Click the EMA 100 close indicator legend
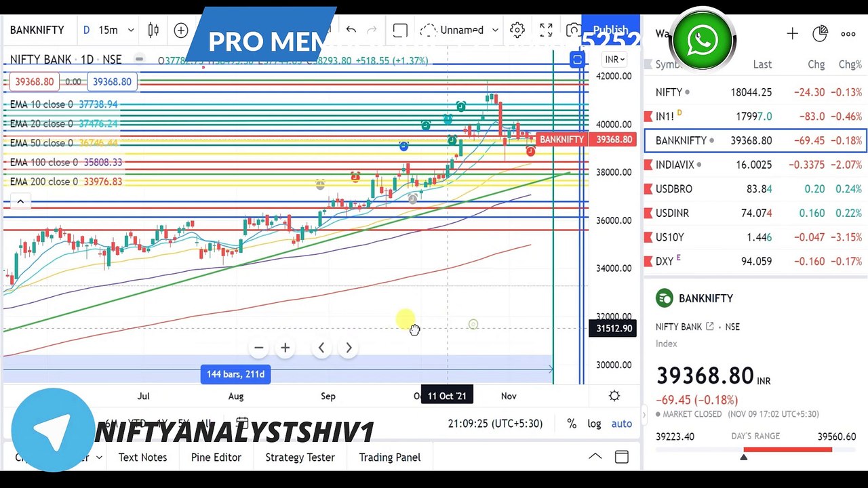This screenshot has height=488, width=868. point(66,163)
